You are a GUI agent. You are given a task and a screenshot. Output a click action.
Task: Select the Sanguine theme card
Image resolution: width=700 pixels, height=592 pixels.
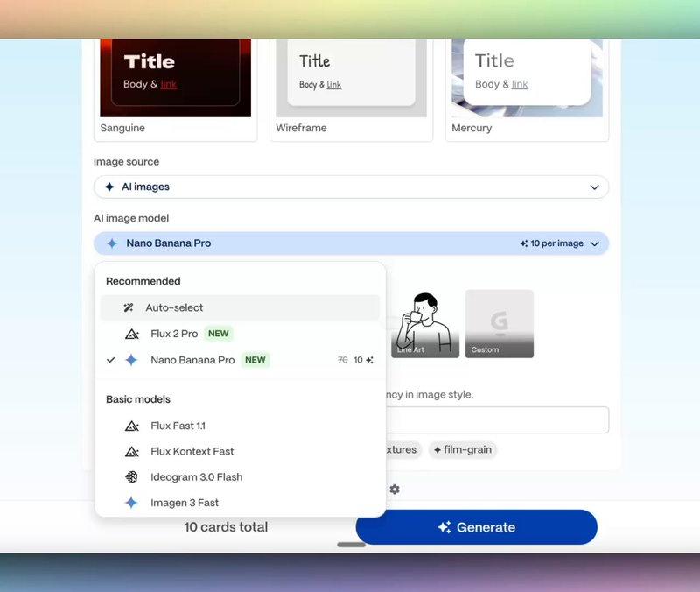[176, 89]
